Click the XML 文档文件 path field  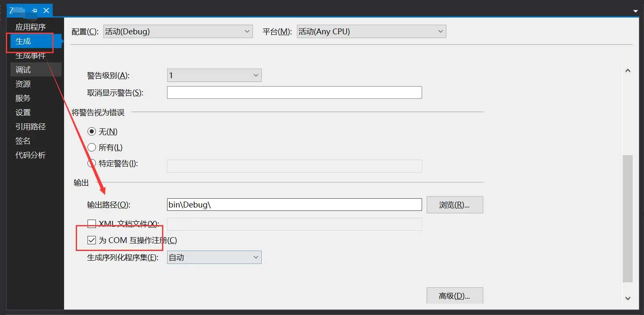[294, 224]
